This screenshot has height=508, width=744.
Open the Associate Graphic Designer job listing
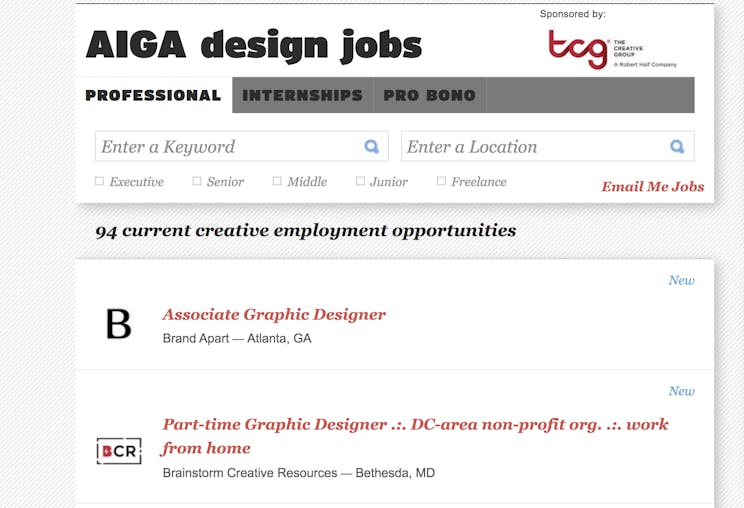(x=274, y=314)
